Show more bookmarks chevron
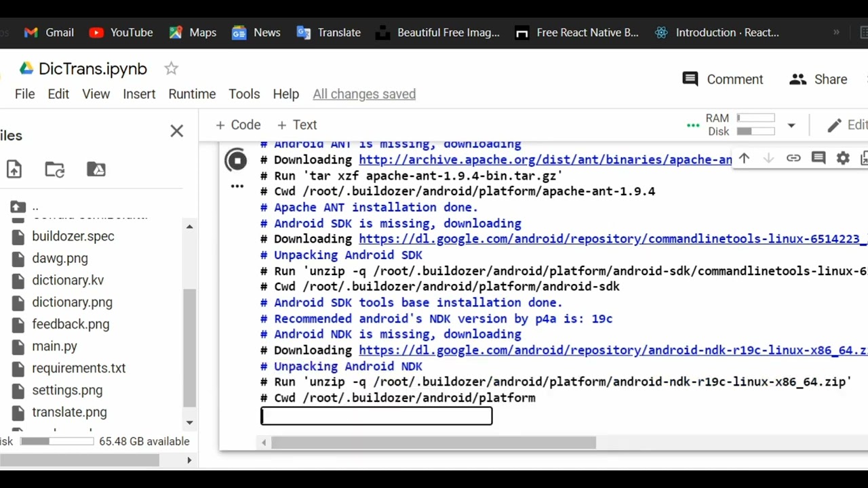Screen dimensions: 868x488 [836, 33]
